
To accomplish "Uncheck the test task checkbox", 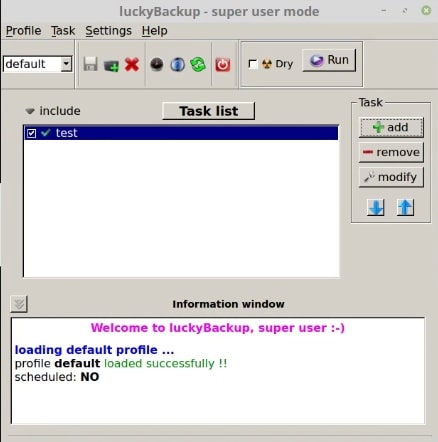I will click(x=31, y=133).
